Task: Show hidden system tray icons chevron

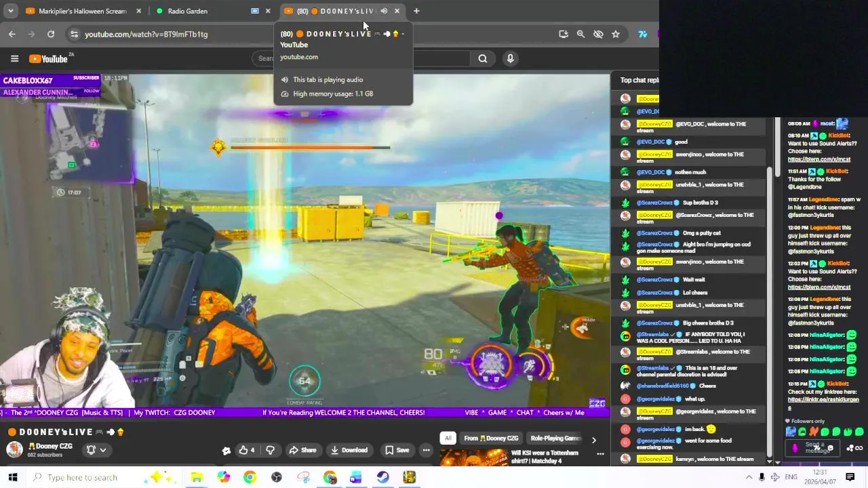Action: [x=749, y=477]
